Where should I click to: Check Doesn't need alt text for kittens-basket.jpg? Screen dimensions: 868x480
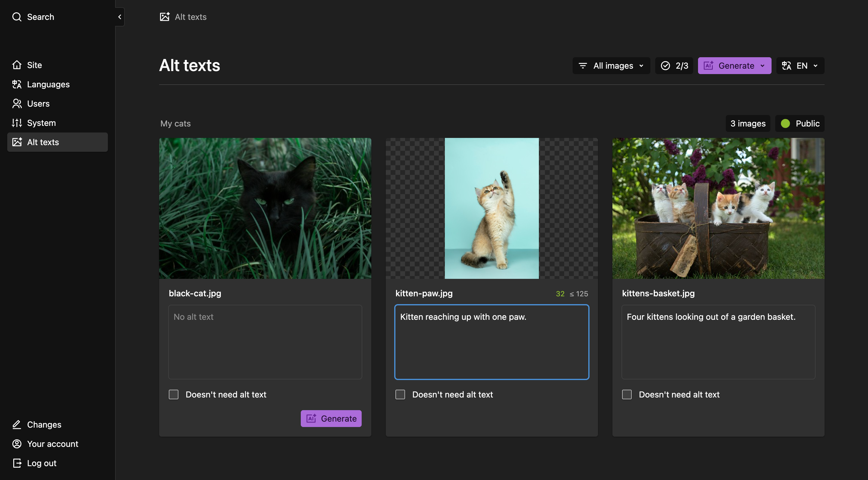pyautogui.click(x=627, y=394)
